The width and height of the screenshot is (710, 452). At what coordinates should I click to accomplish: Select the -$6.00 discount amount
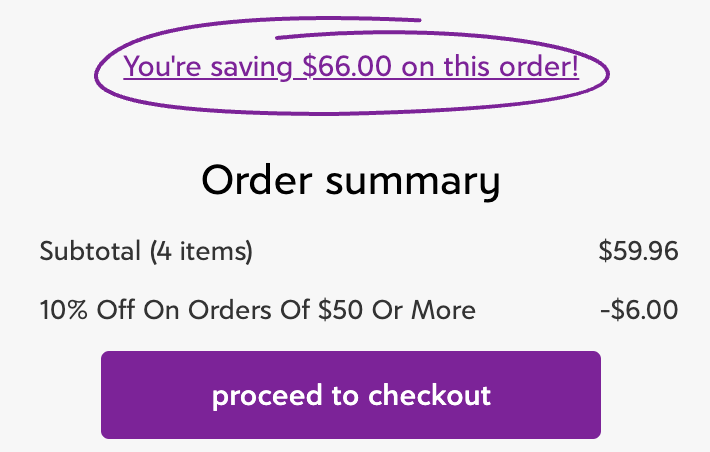639,310
